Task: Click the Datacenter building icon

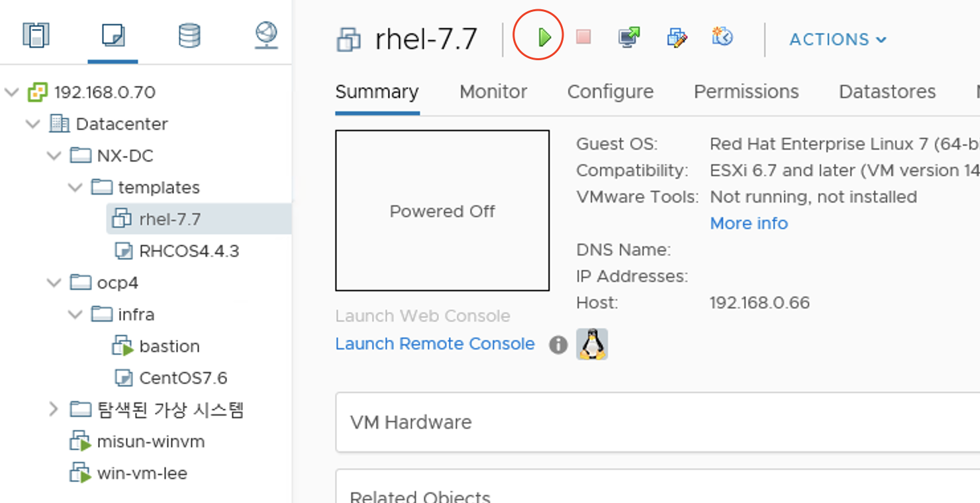Action: pyautogui.click(x=60, y=124)
